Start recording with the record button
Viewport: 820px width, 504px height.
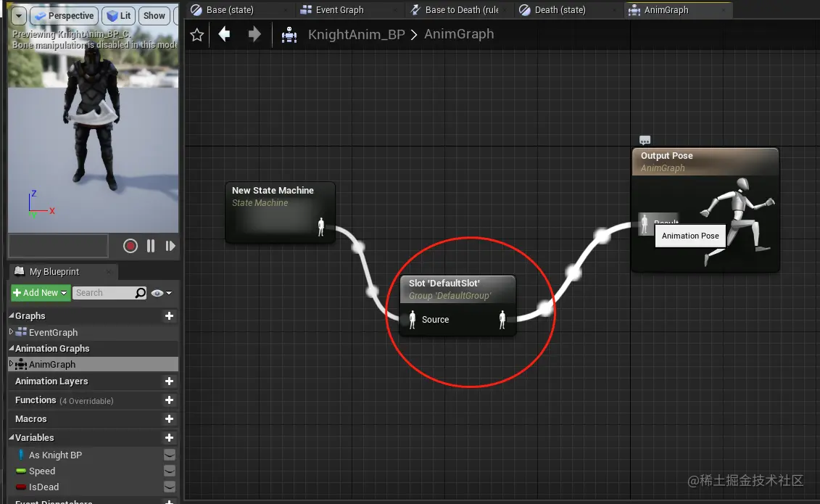click(x=131, y=246)
